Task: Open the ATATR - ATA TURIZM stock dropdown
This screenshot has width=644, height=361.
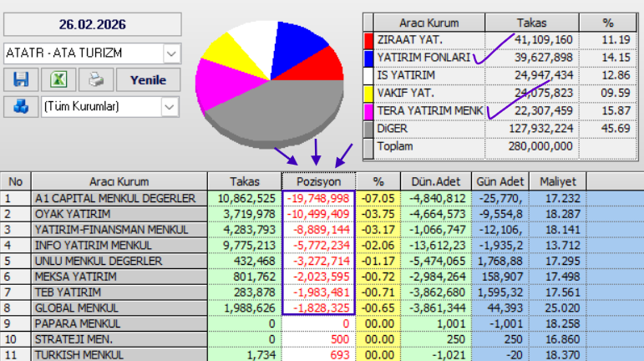Action: click(x=172, y=53)
